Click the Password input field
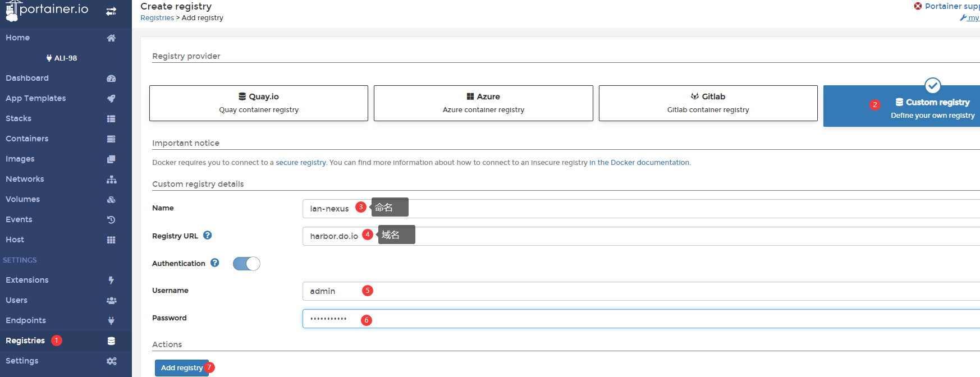Viewport: 980px width, 377px height. pyautogui.click(x=641, y=319)
